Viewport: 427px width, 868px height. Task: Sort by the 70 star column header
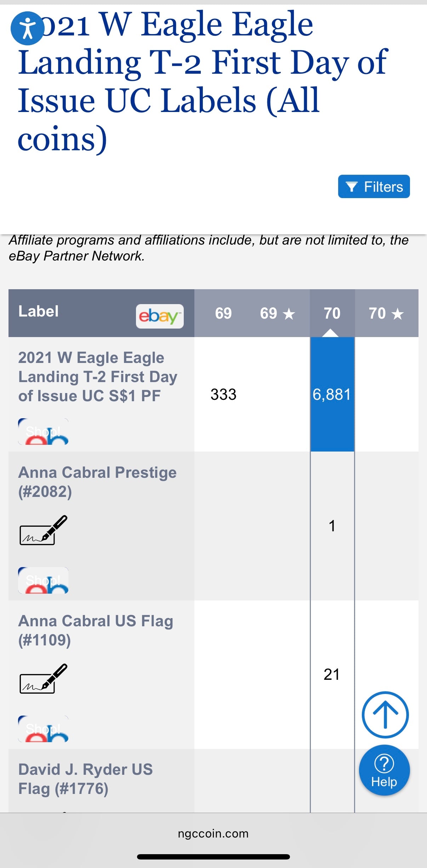coord(386,313)
